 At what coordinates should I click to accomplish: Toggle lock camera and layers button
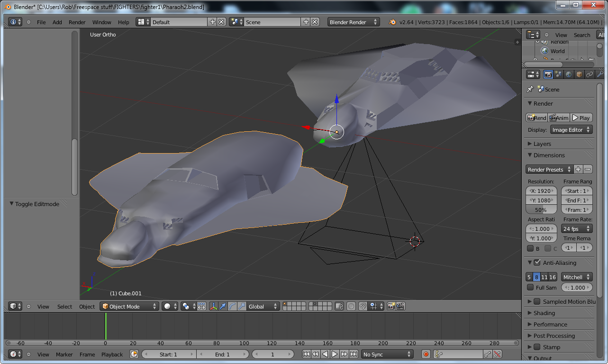coord(339,306)
